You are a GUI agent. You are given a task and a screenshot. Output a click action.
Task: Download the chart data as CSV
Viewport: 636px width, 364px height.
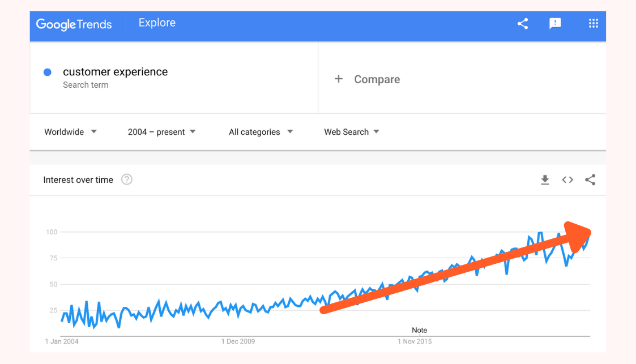click(x=545, y=179)
